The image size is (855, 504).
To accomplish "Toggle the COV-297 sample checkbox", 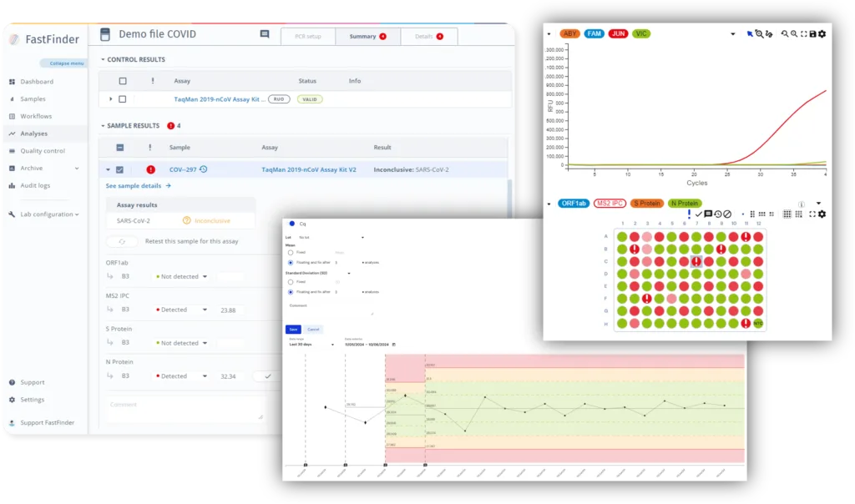I will 120,169.
